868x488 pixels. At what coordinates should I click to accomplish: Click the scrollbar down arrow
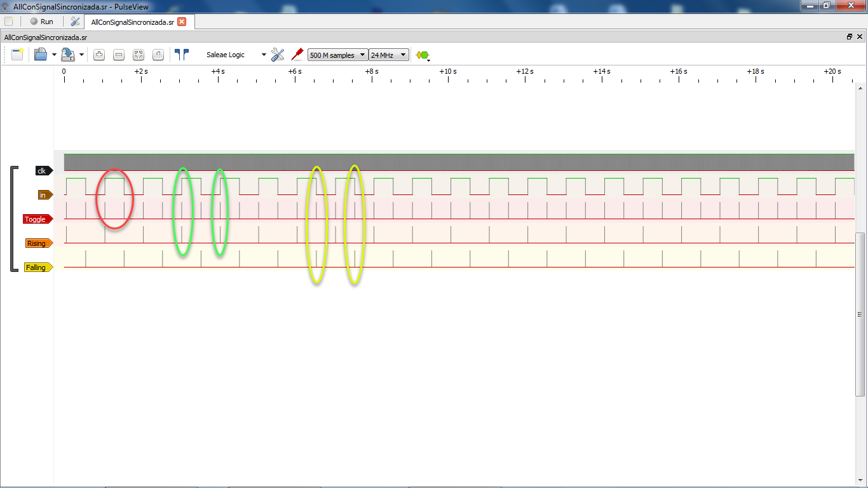pos(860,479)
